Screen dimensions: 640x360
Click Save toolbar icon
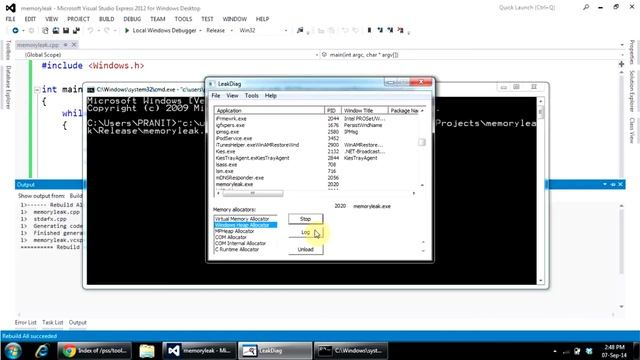click(x=66, y=30)
